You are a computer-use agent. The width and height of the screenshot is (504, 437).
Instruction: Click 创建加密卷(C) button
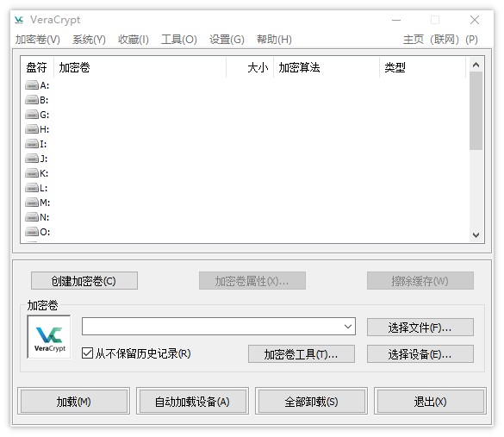pos(84,281)
